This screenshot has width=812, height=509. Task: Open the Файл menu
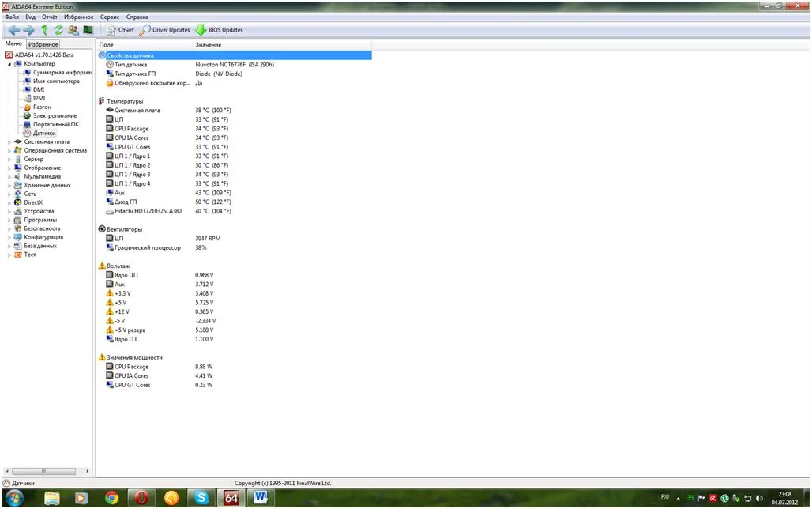(x=12, y=17)
